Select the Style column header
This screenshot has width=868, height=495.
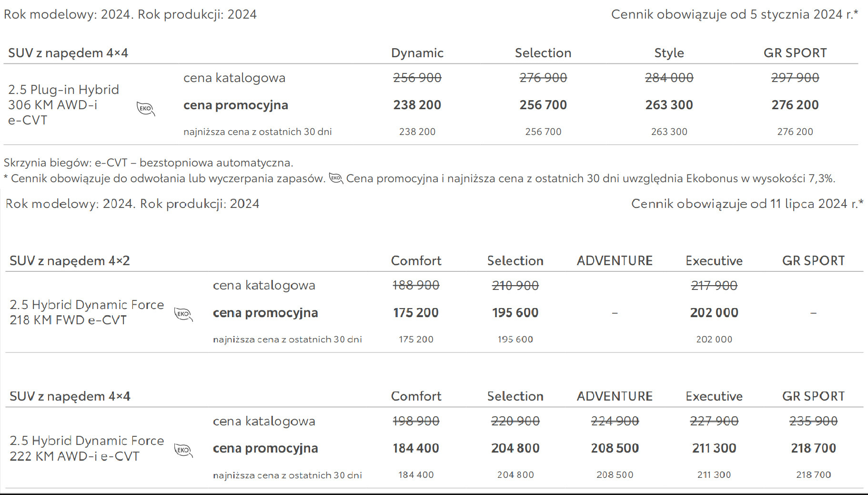pyautogui.click(x=669, y=53)
